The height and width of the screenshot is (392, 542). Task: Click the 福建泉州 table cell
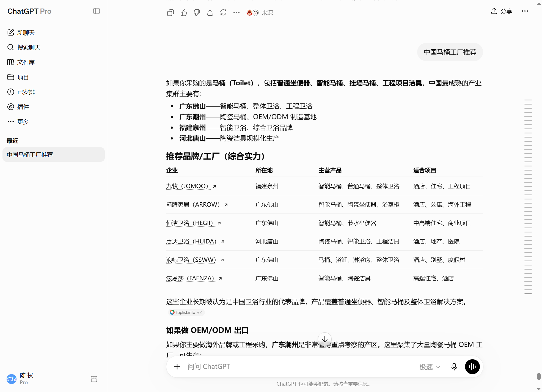point(267,186)
